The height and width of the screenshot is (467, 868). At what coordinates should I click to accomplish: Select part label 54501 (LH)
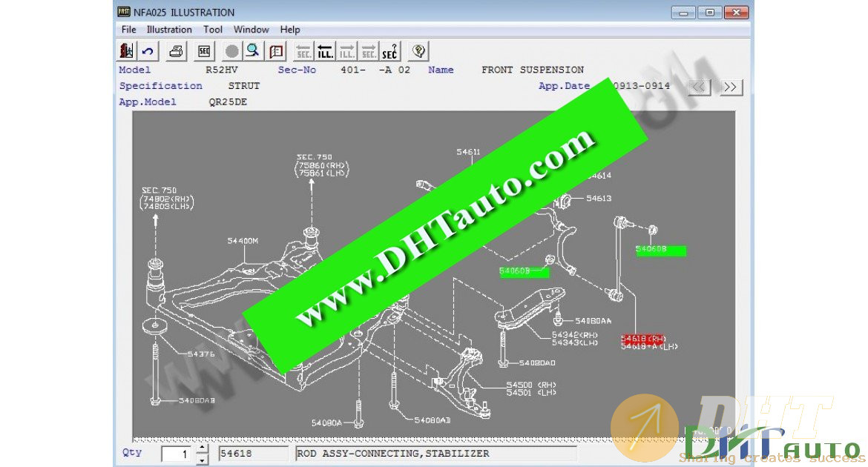[531, 392]
